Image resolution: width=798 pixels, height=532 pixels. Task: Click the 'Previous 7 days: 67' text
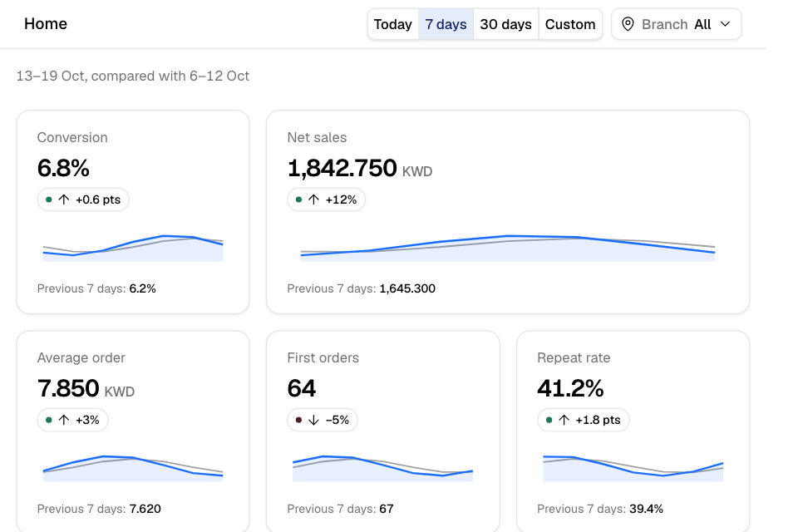point(341,509)
